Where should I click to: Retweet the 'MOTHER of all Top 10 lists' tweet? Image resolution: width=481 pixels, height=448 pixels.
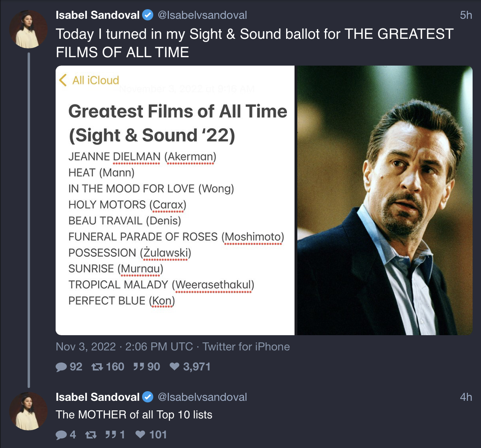click(91, 435)
